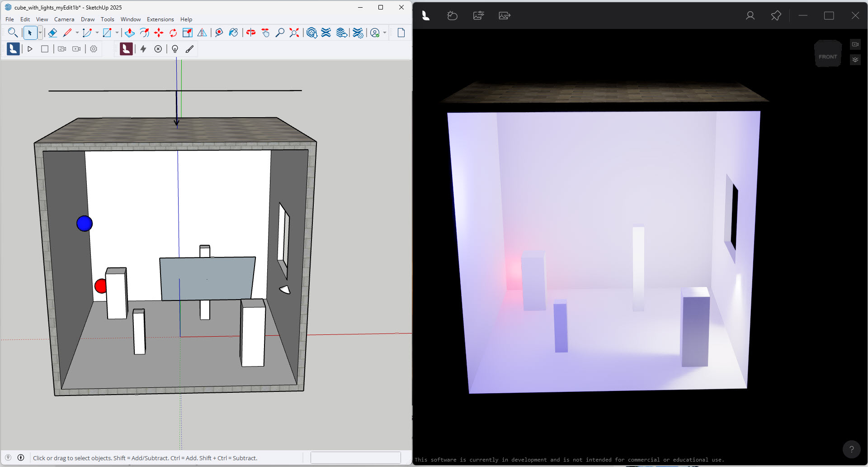The height and width of the screenshot is (467, 868).
Task: Open the Camera menu
Action: tap(64, 19)
